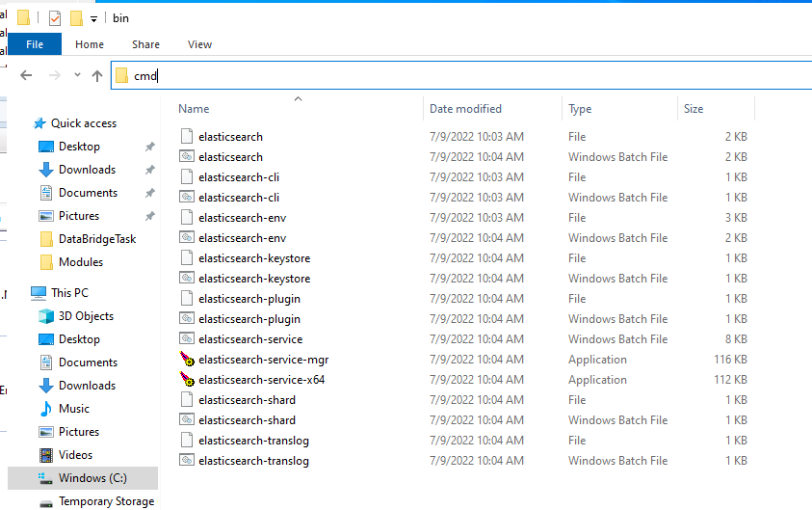The image size is (812, 510).
Task: Sort by the Name column header
Action: pos(194,109)
